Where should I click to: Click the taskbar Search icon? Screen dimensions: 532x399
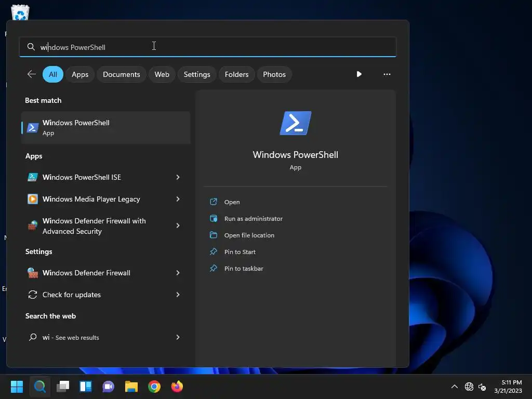point(39,387)
